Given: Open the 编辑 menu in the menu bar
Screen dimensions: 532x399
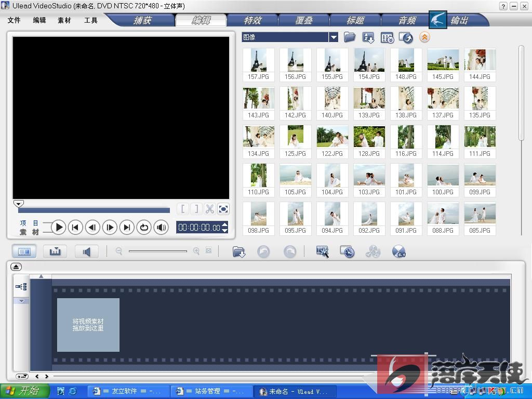Looking at the screenshot, I should pyautogui.click(x=39, y=20).
